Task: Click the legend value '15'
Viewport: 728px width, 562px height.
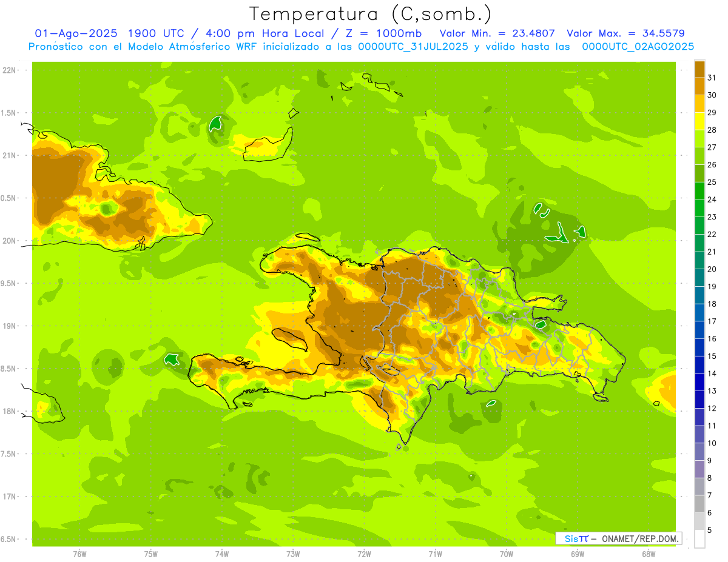Action: (x=712, y=356)
